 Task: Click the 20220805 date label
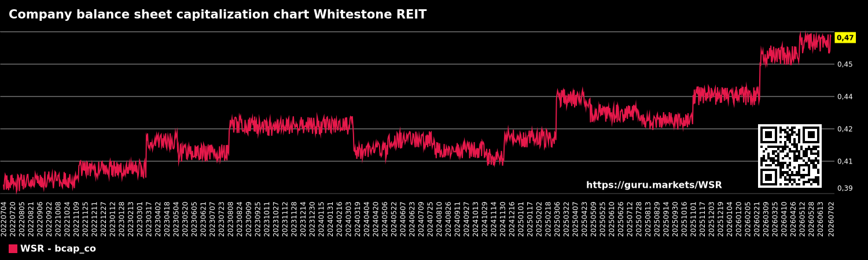22,218
